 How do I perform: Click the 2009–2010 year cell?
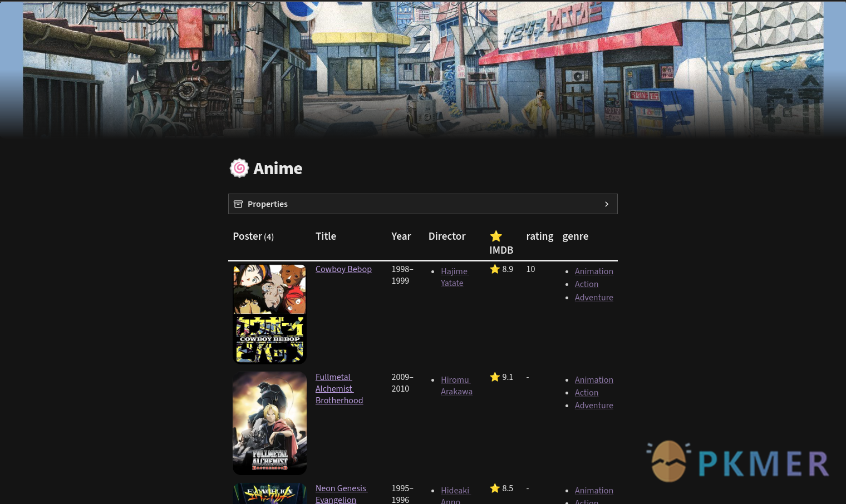[x=402, y=383]
